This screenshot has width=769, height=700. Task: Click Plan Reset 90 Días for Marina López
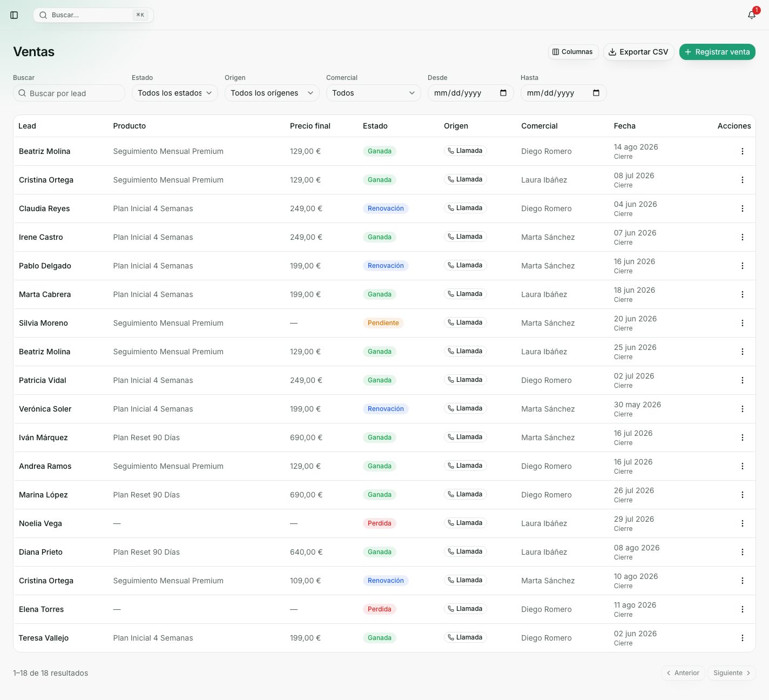pyautogui.click(x=146, y=495)
